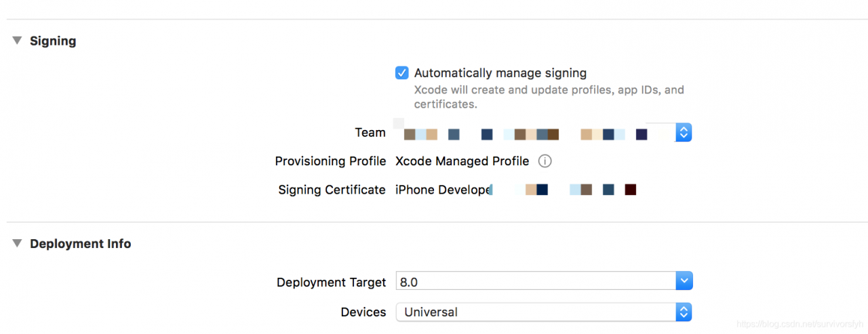Click the blog.csdn.net watermark link
This screenshot has height=334, width=868.
[x=800, y=324]
